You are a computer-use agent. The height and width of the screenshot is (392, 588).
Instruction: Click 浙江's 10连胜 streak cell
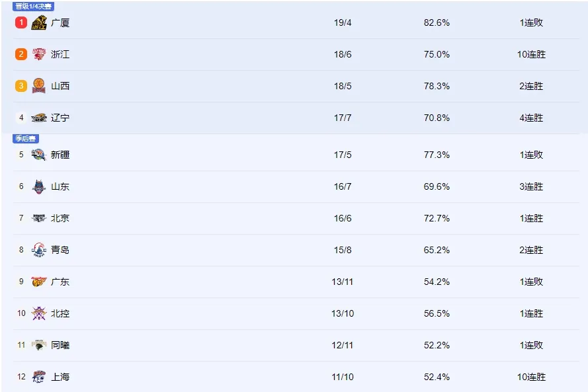click(x=531, y=54)
